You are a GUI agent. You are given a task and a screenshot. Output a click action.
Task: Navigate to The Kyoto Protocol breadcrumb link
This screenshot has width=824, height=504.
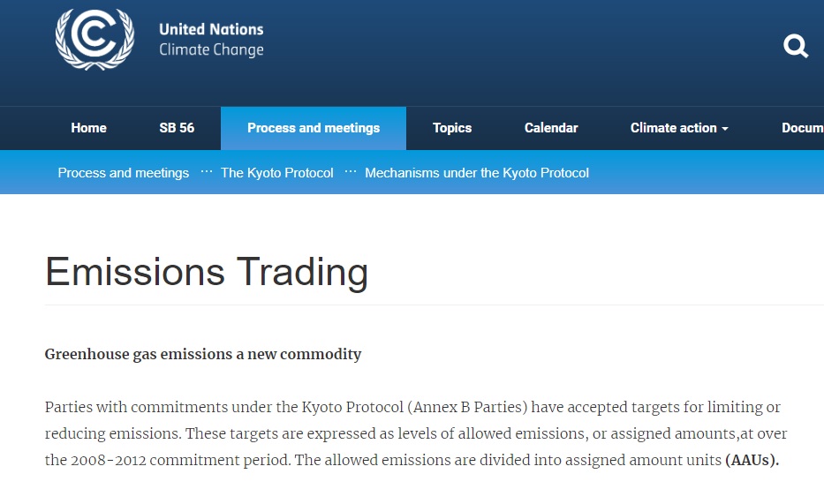point(277,173)
